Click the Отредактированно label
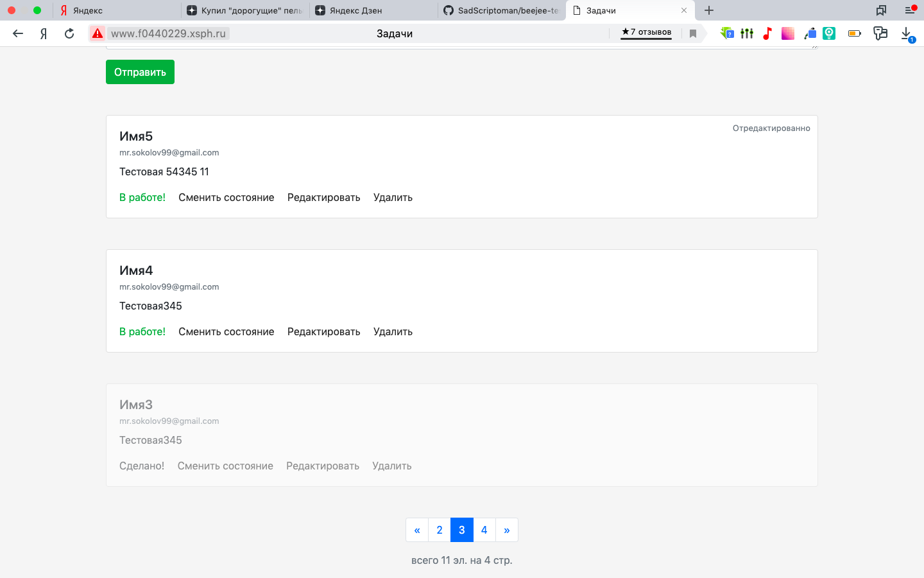924x578 pixels. click(771, 128)
